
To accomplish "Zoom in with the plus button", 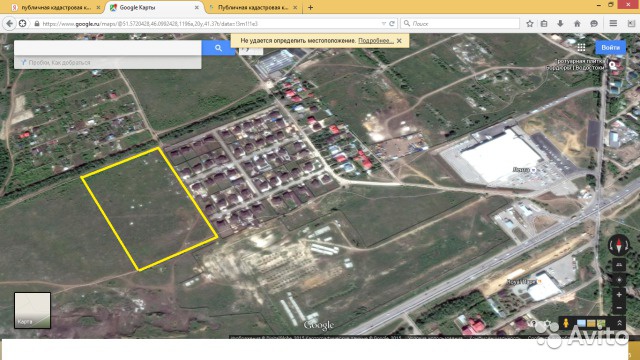I will (x=619, y=294).
